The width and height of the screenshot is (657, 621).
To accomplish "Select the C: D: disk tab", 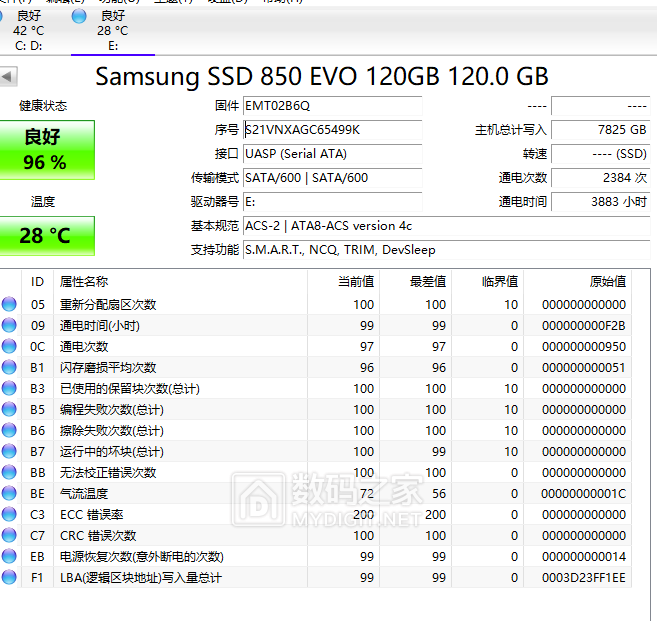I will [28, 31].
